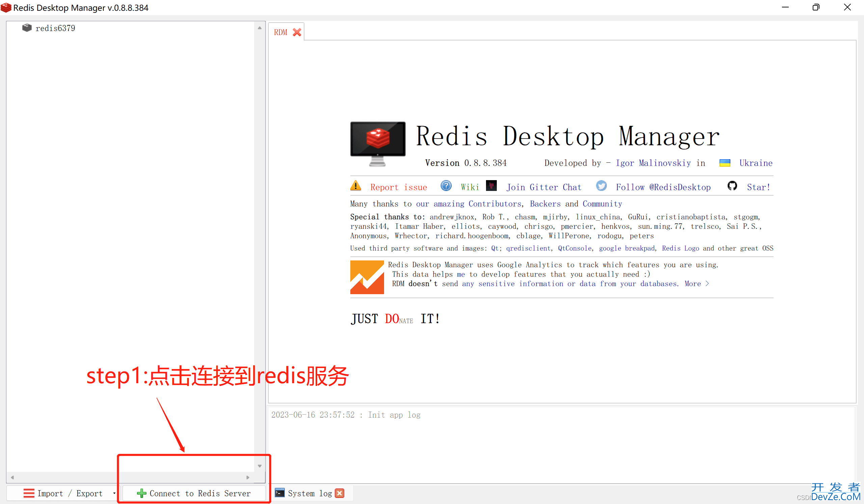Click the redis6379 server icon
This screenshot has width=864, height=504.
click(27, 28)
